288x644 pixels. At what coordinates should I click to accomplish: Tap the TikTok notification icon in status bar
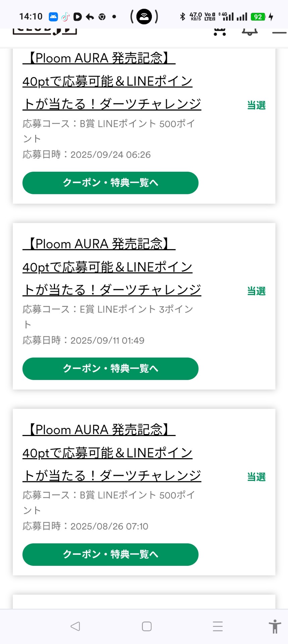(x=65, y=16)
